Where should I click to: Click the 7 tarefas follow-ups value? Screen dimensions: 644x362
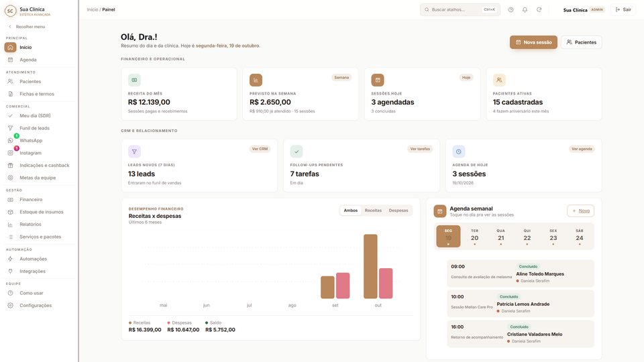click(x=305, y=174)
